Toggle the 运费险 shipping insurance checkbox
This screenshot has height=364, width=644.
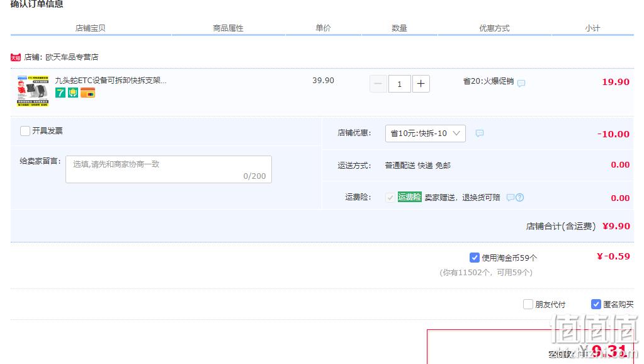tap(390, 198)
